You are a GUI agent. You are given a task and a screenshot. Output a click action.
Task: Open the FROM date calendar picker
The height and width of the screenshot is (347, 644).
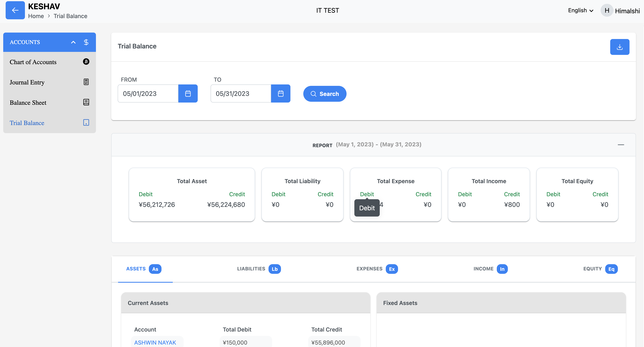click(x=188, y=93)
